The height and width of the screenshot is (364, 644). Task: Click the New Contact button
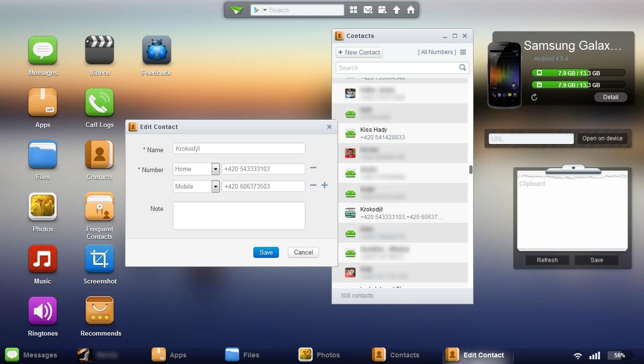(359, 52)
